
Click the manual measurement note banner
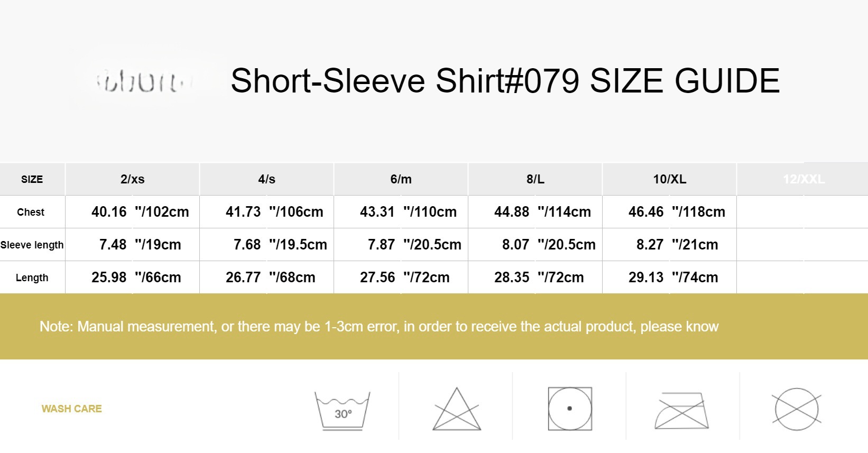(379, 326)
